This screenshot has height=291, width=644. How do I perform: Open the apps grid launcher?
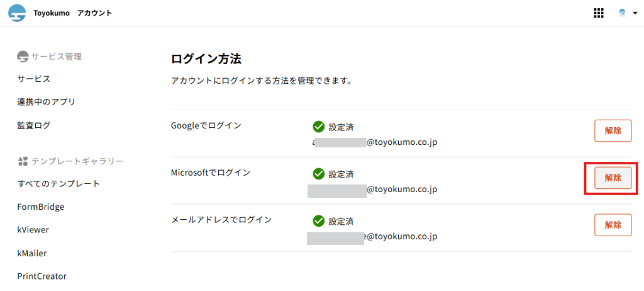(599, 13)
